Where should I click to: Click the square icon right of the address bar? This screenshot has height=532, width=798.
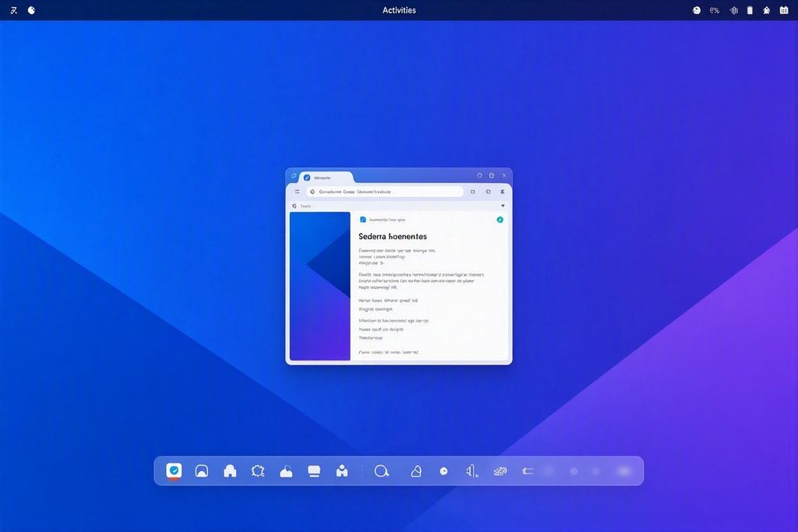tap(473, 192)
